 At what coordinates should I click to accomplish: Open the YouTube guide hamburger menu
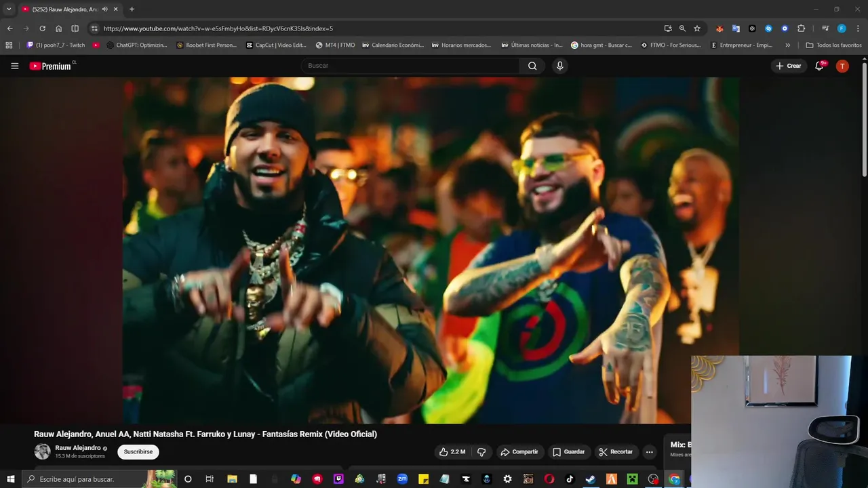[15, 66]
